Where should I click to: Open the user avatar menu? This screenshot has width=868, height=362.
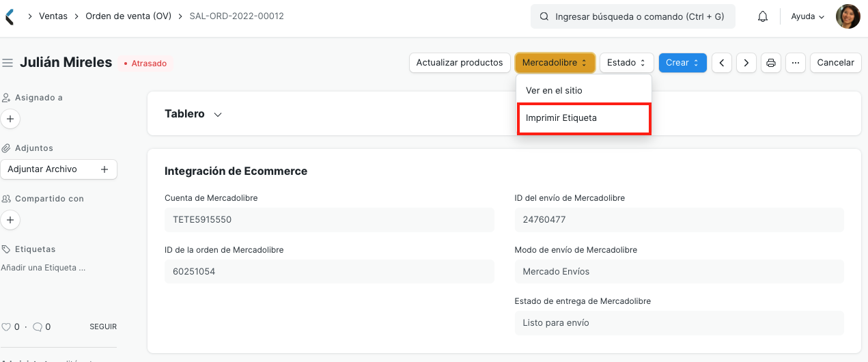[x=848, y=16]
